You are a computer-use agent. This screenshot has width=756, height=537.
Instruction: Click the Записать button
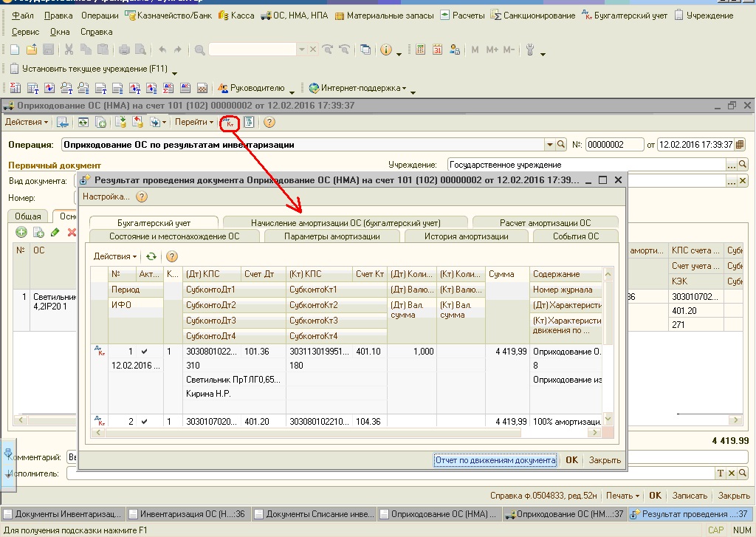click(x=690, y=496)
